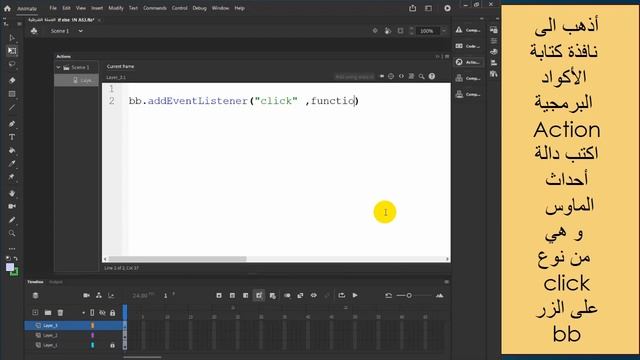Select the Hand tool
Viewport: 640px width, 360px height.
tap(12, 193)
